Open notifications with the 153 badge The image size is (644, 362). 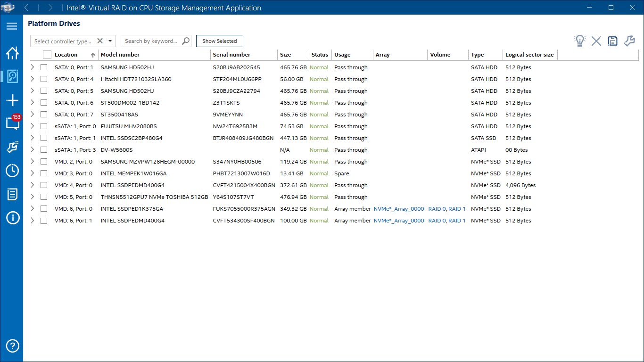(x=13, y=123)
